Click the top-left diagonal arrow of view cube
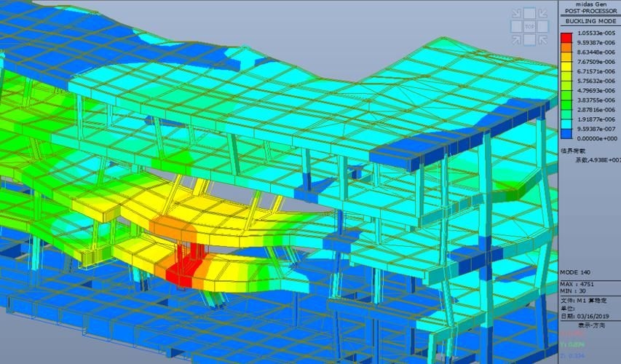The height and width of the screenshot is (364, 621). pos(515,13)
